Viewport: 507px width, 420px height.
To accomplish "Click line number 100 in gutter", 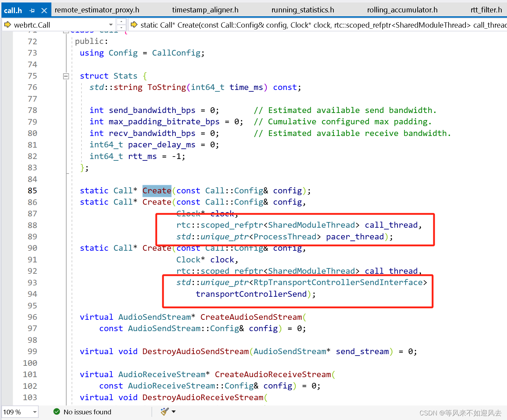I will tap(30, 363).
